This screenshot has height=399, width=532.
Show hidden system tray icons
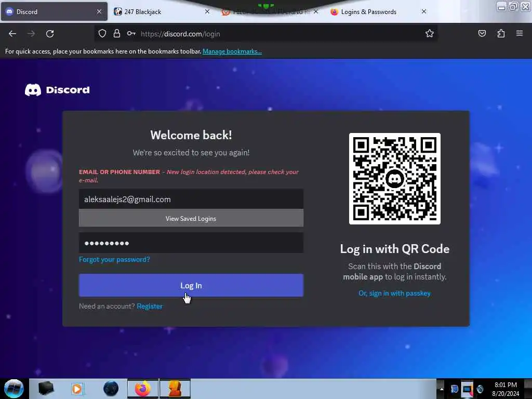[x=442, y=389]
